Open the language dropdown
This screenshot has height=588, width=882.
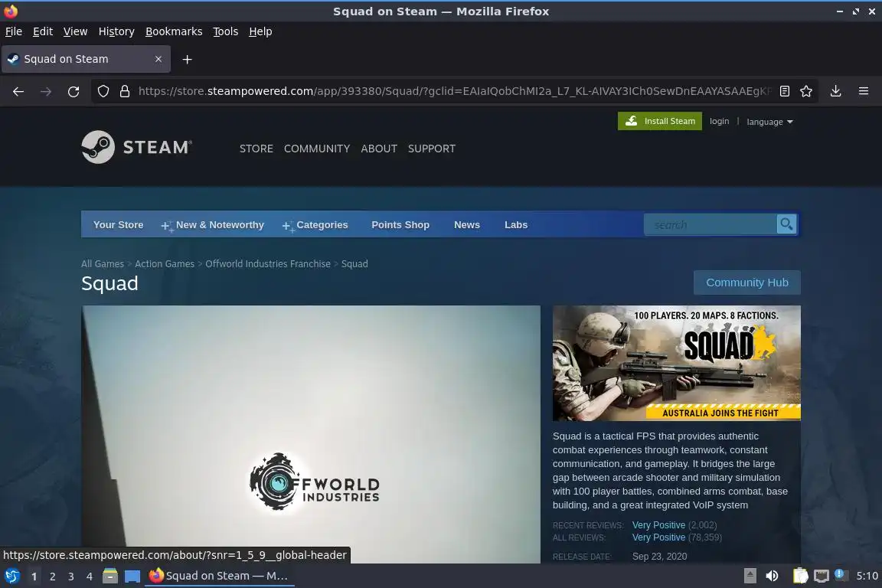click(769, 122)
